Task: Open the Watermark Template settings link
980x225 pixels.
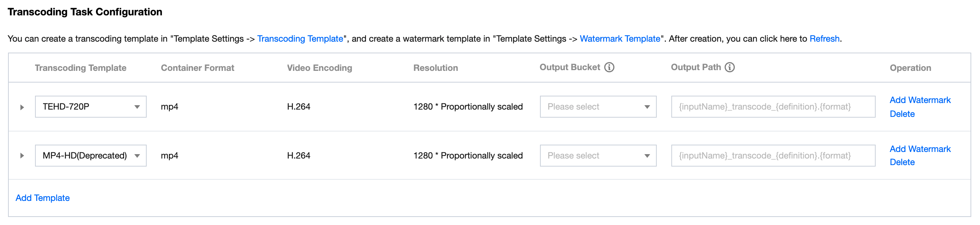Action: click(620, 39)
